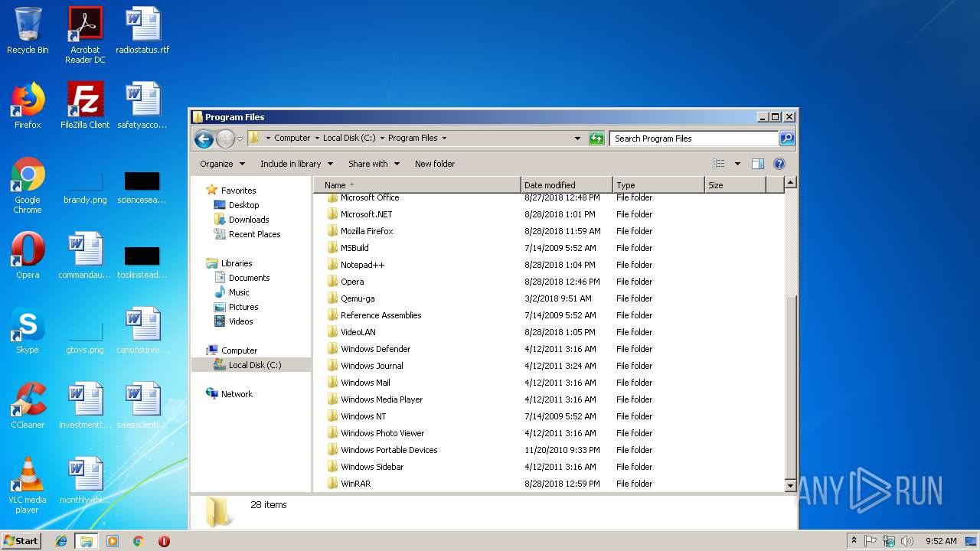Open recent pages dropdown beside Forward arrow
980x551 pixels.
(x=240, y=139)
